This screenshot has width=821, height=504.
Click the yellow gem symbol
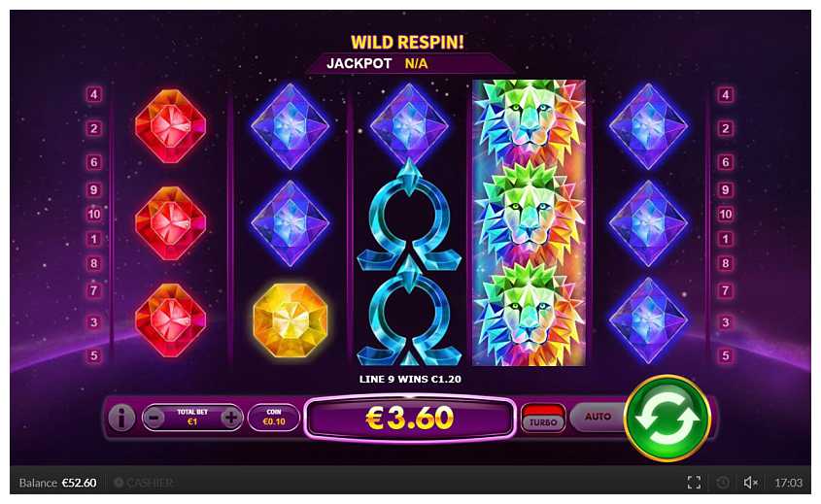click(291, 320)
